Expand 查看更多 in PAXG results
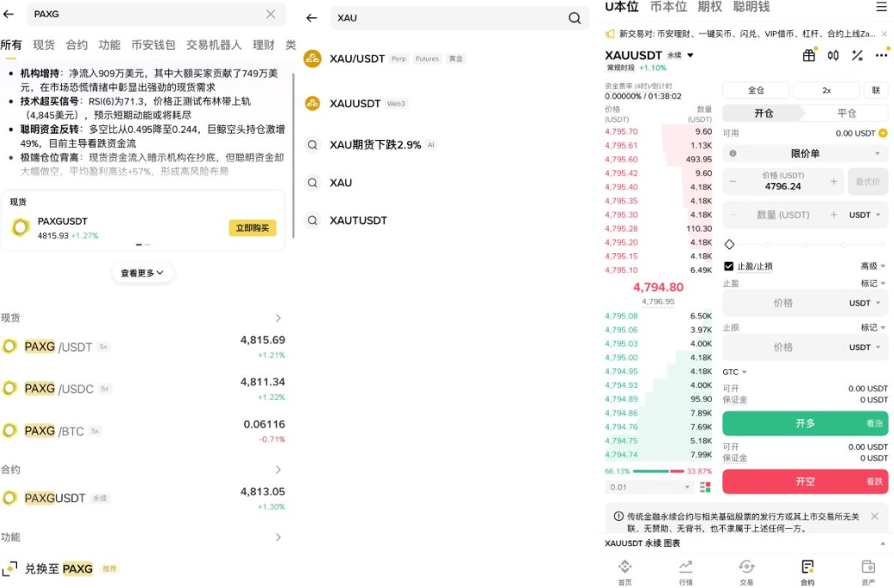 [142, 273]
